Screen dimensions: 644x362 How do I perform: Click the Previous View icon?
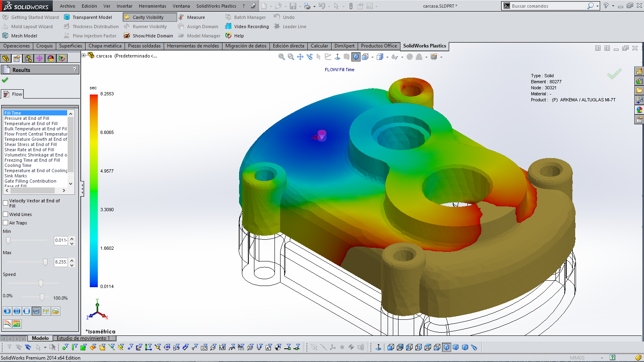(x=310, y=57)
